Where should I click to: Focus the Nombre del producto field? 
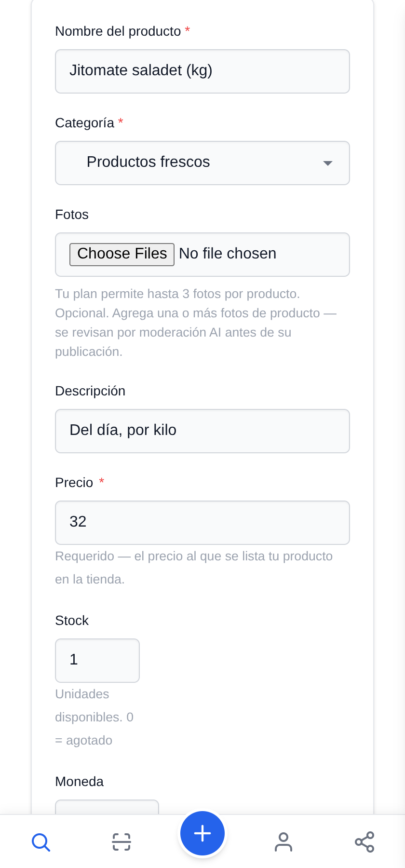click(202, 71)
